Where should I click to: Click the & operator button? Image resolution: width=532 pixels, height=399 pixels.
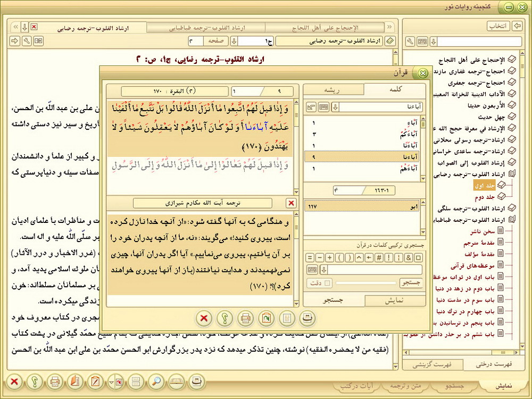pos(409,257)
